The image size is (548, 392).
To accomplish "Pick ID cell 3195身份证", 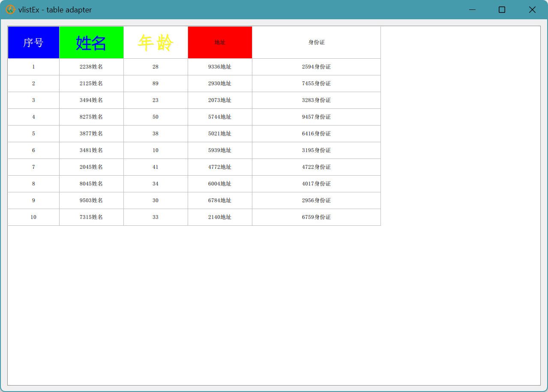I will pos(316,150).
